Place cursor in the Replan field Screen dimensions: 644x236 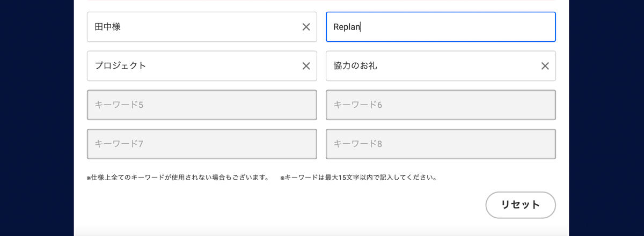[x=441, y=27]
